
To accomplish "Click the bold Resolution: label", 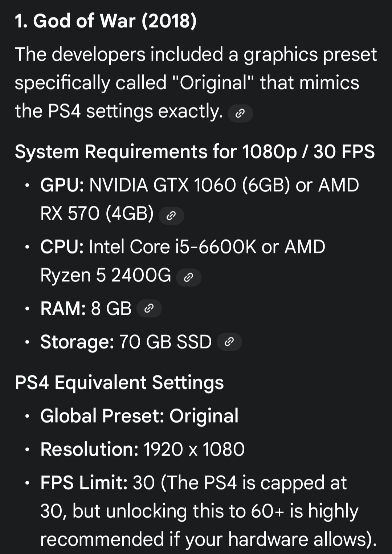I will tap(89, 449).
